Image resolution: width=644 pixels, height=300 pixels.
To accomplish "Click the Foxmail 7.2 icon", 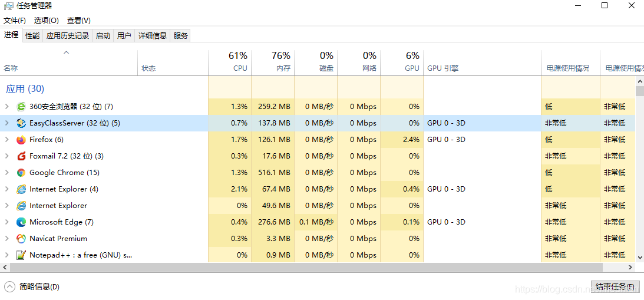I will click(21, 156).
